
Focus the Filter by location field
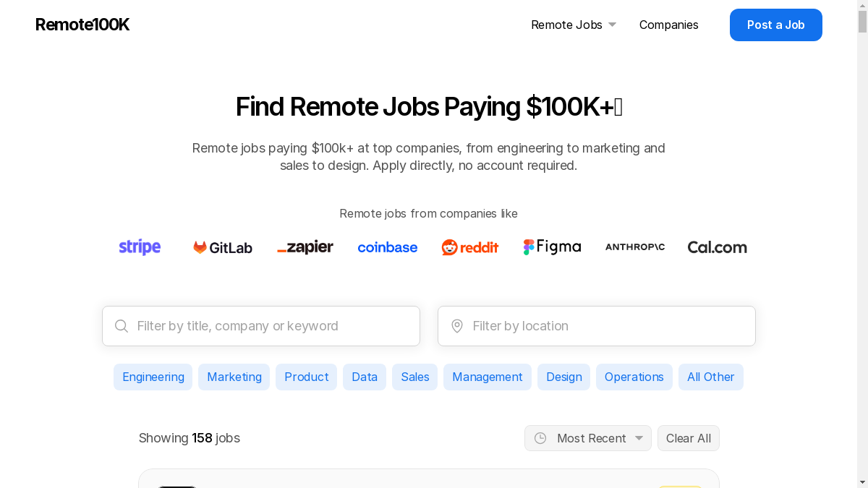pyautogui.click(x=597, y=326)
